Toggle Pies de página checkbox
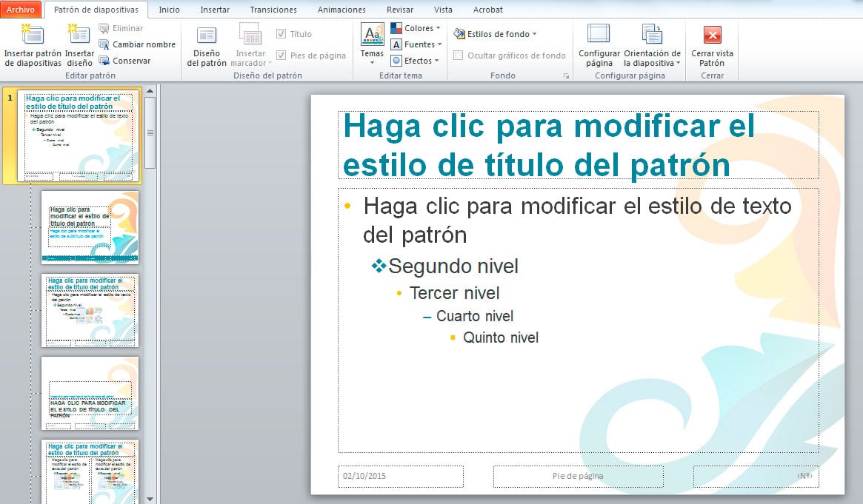863x504 pixels. coord(281,55)
